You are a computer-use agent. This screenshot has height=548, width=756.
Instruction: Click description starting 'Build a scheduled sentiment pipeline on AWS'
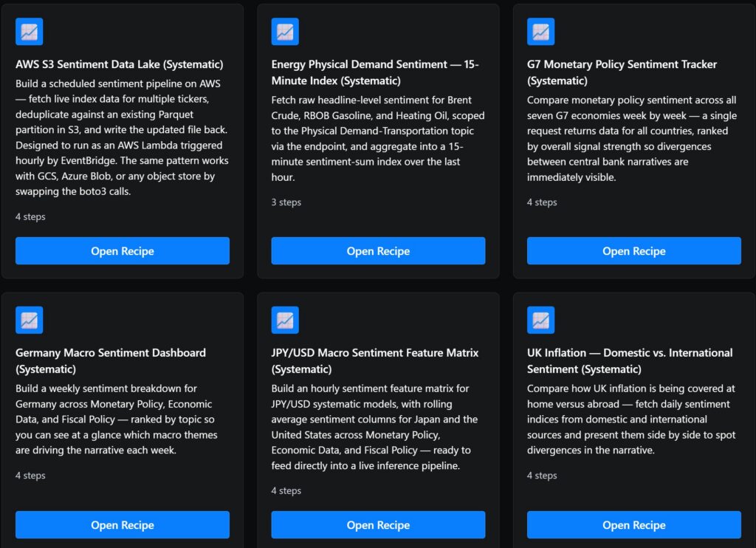pyautogui.click(x=122, y=137)
